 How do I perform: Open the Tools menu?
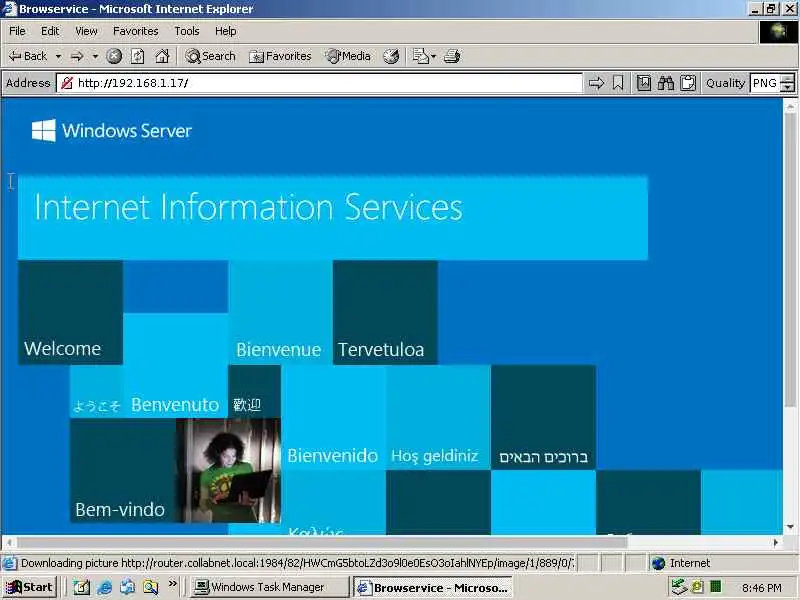[x=187, y=31]
